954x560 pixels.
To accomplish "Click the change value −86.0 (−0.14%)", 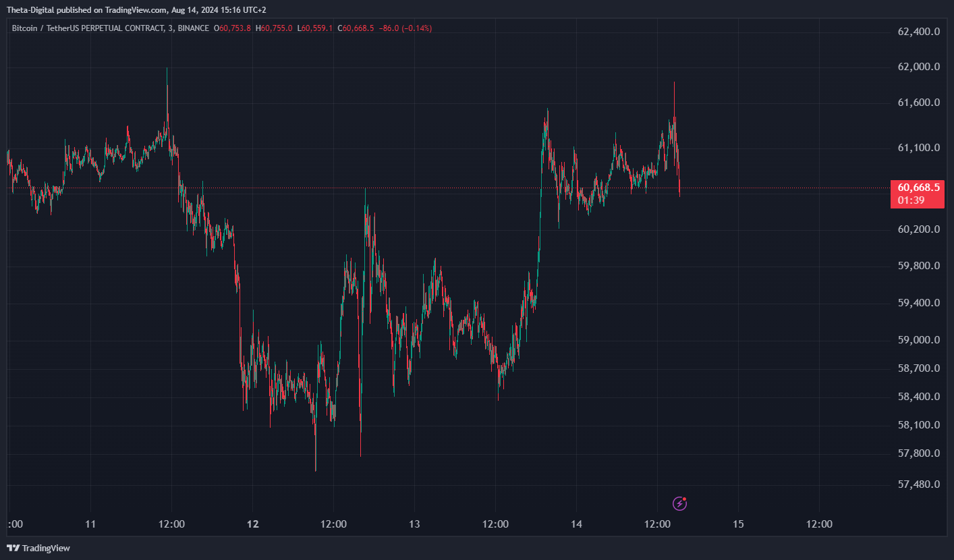I will tap(405, 28).
